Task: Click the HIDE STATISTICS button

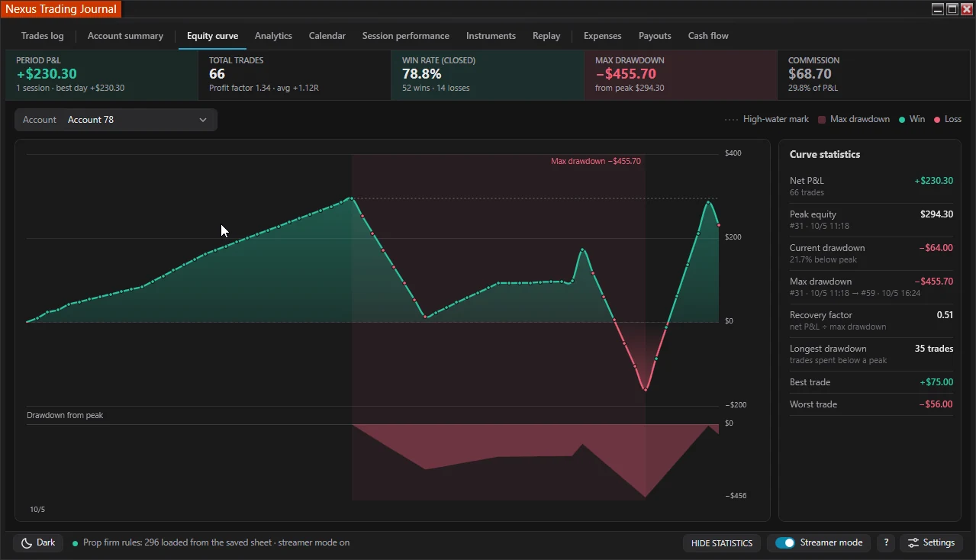Action: click(x=722, y=543)
